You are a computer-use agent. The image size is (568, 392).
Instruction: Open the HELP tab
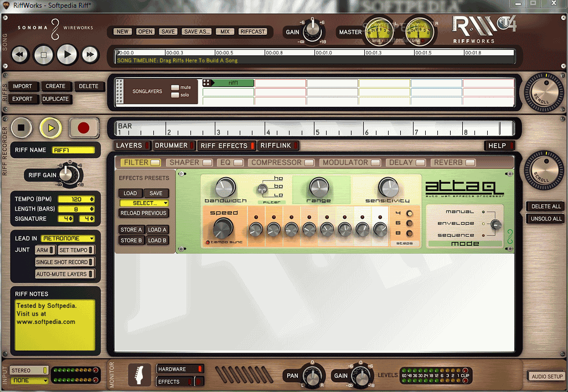499,146
